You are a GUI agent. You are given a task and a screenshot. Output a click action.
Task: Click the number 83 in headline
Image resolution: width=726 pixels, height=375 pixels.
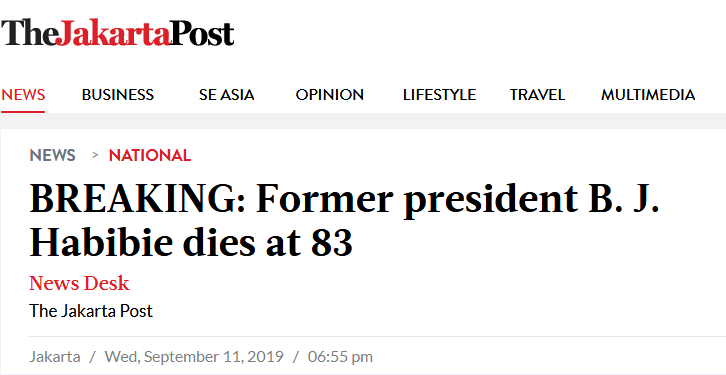[332, 242]
